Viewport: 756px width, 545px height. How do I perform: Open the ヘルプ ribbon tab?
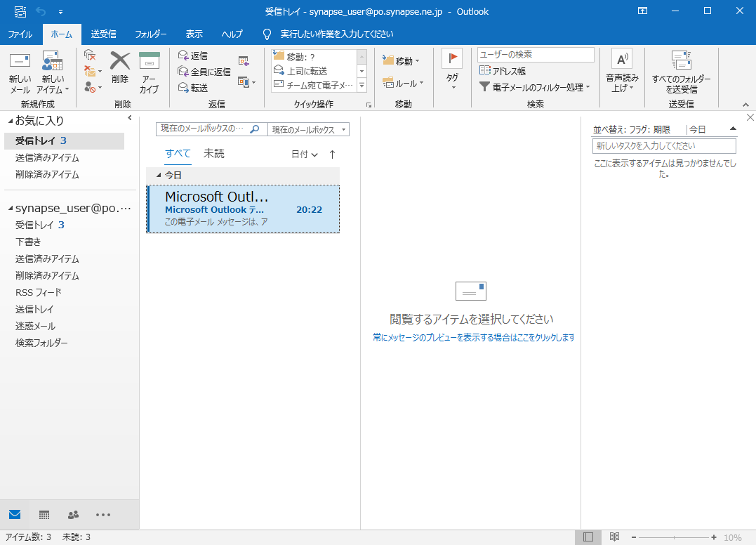(232, 34)
